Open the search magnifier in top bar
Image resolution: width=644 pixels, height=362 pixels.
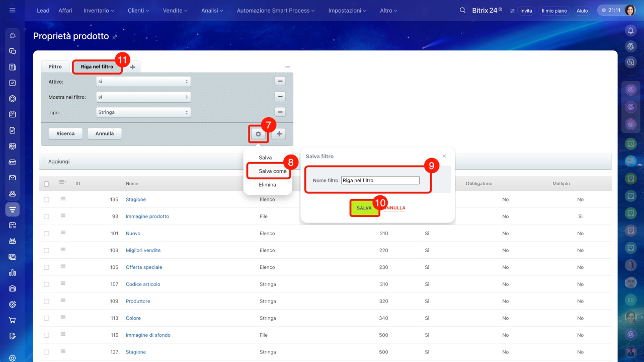[462, 11]
